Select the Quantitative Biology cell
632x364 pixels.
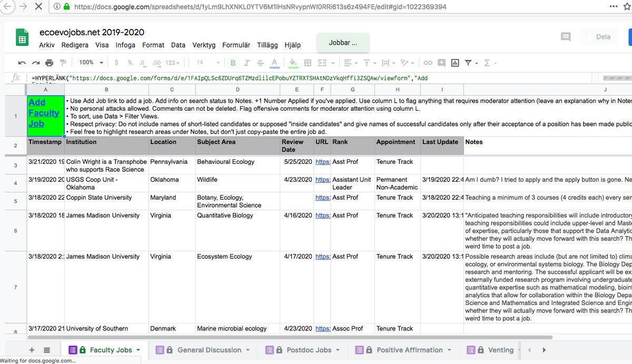[x=238, y=231]
